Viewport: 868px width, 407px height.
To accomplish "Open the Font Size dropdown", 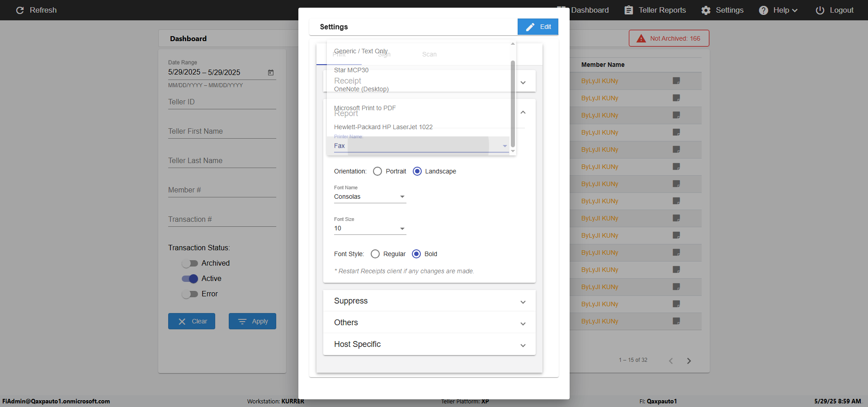I will (x=370, y=228).
